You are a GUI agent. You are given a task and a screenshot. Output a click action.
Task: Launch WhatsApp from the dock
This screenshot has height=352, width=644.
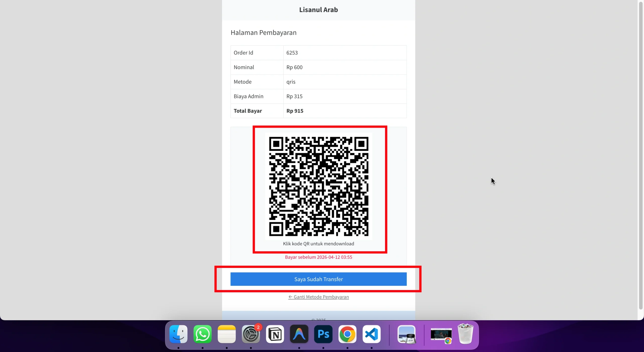(x=203, y=334)
